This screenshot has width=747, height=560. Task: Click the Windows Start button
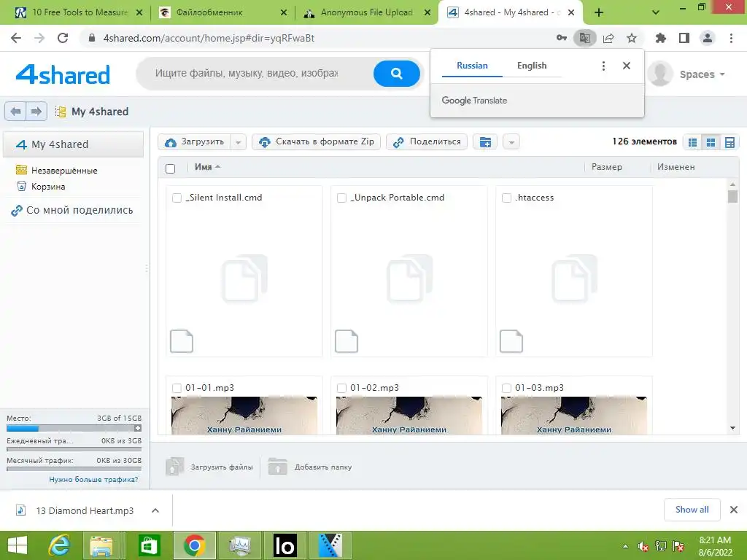pyautogui.click(x=18, y=545)
